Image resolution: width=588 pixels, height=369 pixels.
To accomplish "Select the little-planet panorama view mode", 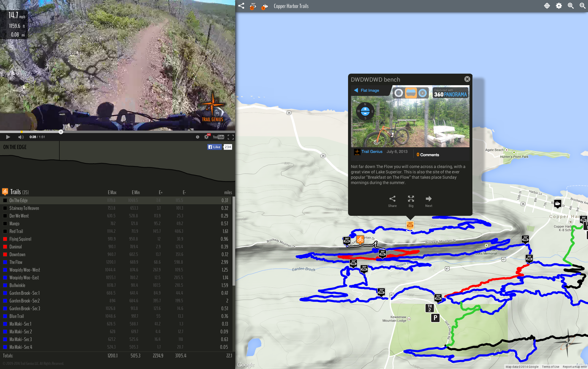I will click(x=399, y=93).
